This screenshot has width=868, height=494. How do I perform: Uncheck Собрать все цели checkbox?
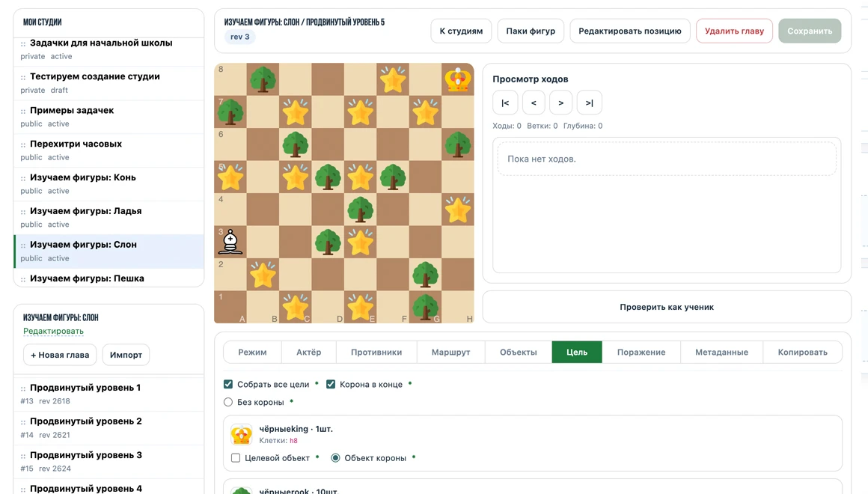click(228, 384)
